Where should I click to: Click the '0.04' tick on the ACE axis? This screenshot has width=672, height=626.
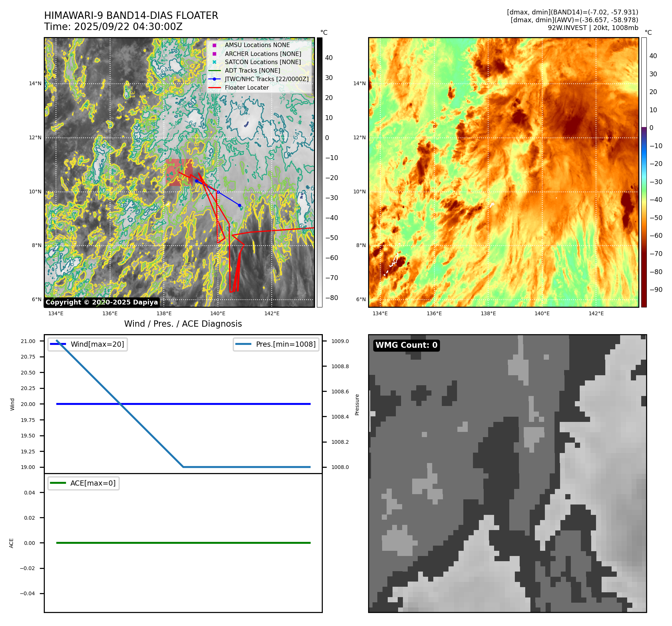click(x=30, y=493)
